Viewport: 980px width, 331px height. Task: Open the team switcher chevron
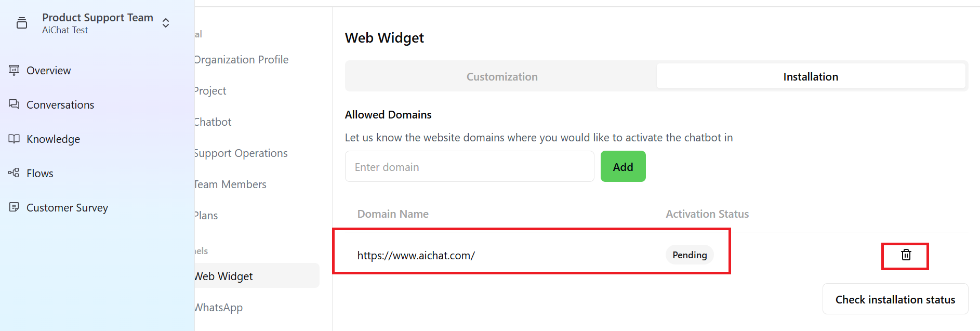[165, 22]
